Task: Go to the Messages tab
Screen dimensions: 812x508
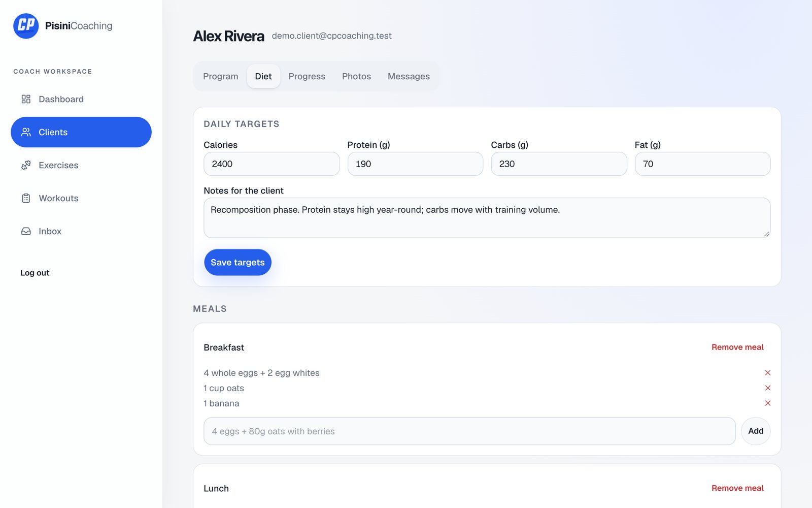Action: coord(409,76)
